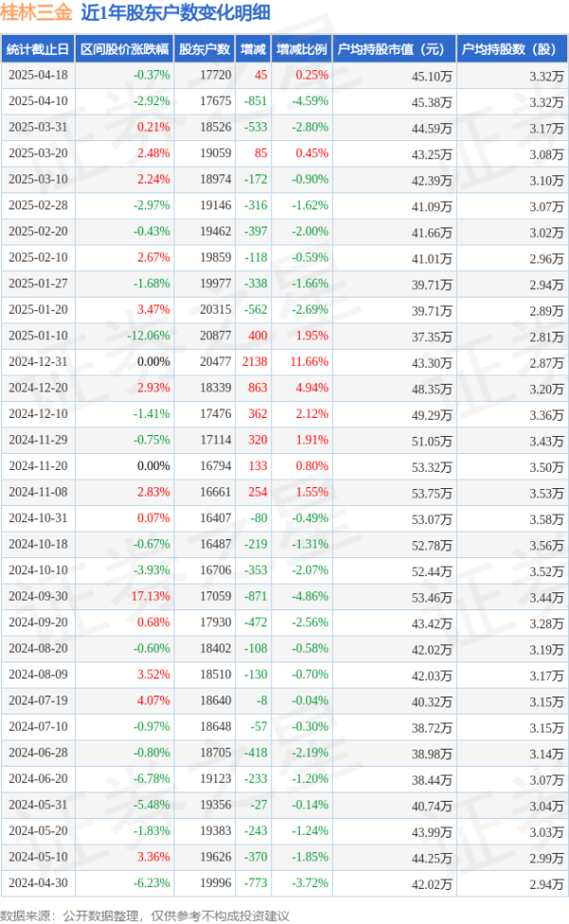Click the 桂林三金 title text

(x=37, y=12)
